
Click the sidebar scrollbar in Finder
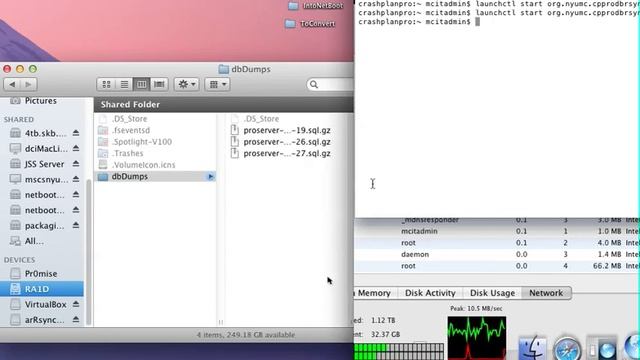pyautogui.click(x=89, y=253)
